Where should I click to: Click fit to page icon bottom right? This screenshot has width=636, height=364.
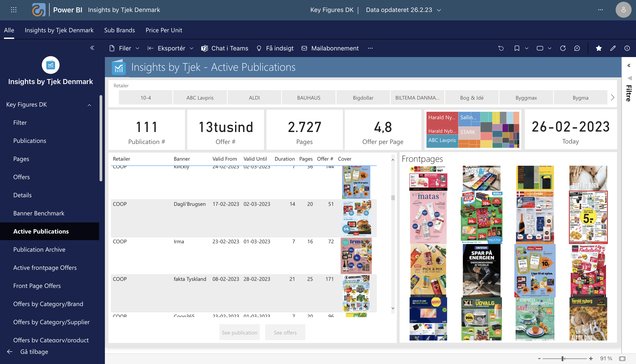click(x=622, y=358)
